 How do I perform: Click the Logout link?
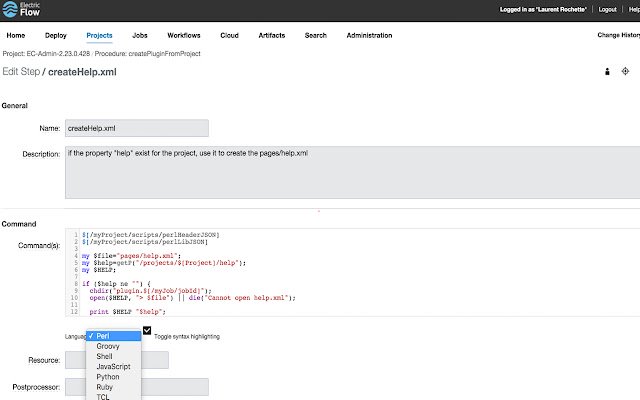pos(607,9)
